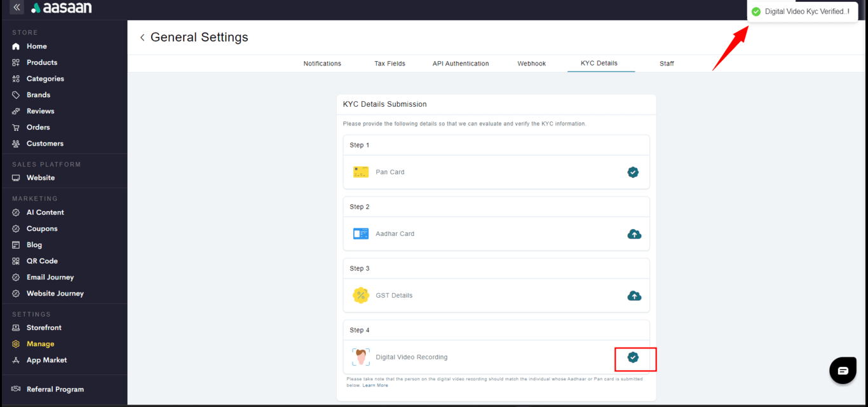This screenshot has width=868, height=407.
Task: Open the Referral Program page
Action: click(x=55, y=389)
